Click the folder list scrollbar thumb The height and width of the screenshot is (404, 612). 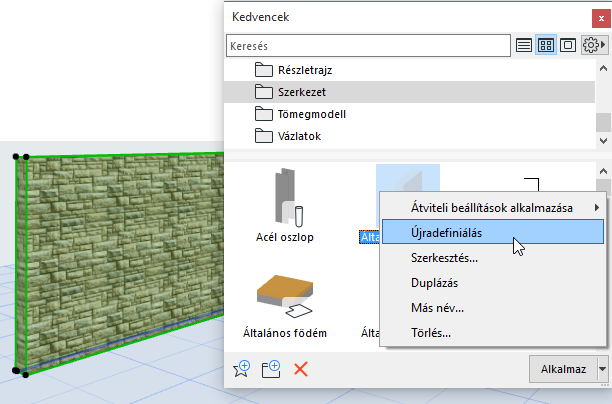pos(603,122)
